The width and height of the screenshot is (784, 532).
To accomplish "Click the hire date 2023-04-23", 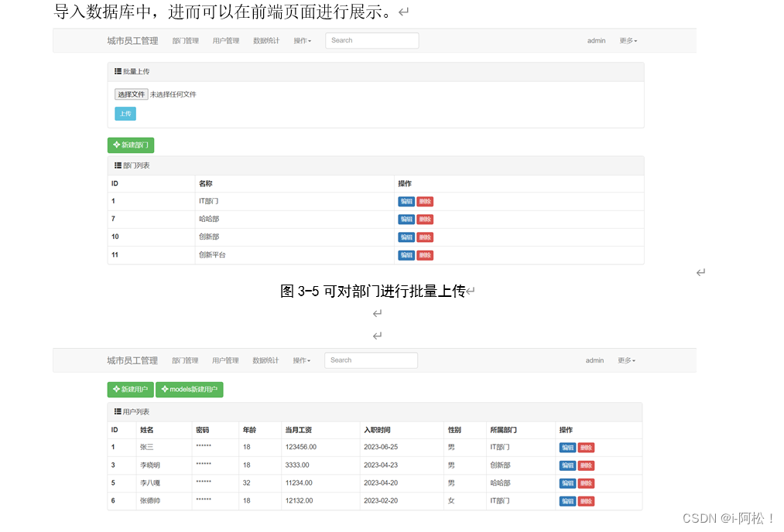I will tap(381, 465).
